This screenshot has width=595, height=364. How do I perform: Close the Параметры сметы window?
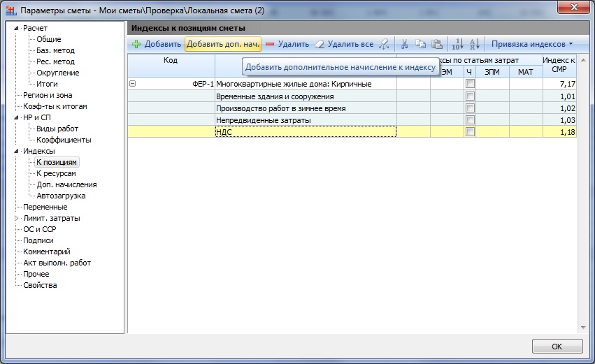point(574,7)
